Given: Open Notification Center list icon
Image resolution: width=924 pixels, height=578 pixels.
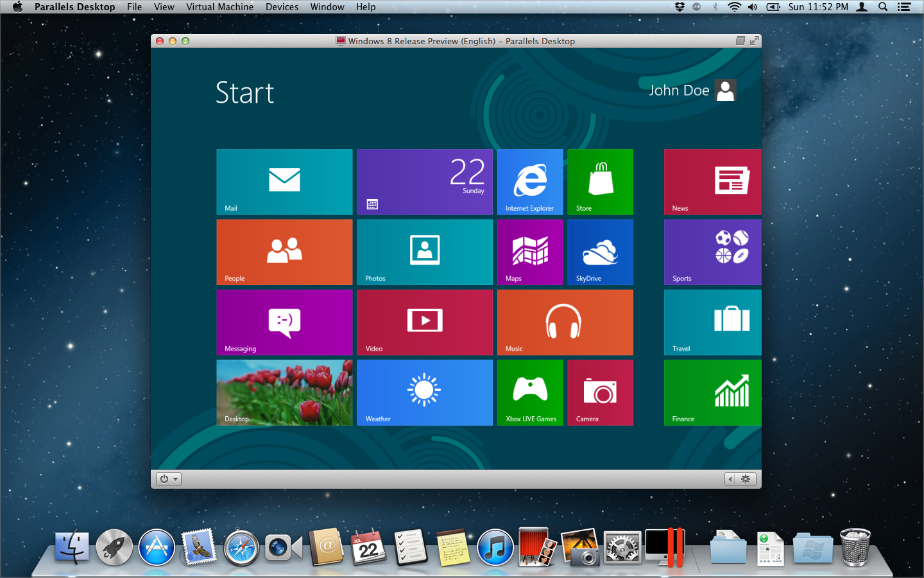Looking at the screenshot, I should 904,7.
